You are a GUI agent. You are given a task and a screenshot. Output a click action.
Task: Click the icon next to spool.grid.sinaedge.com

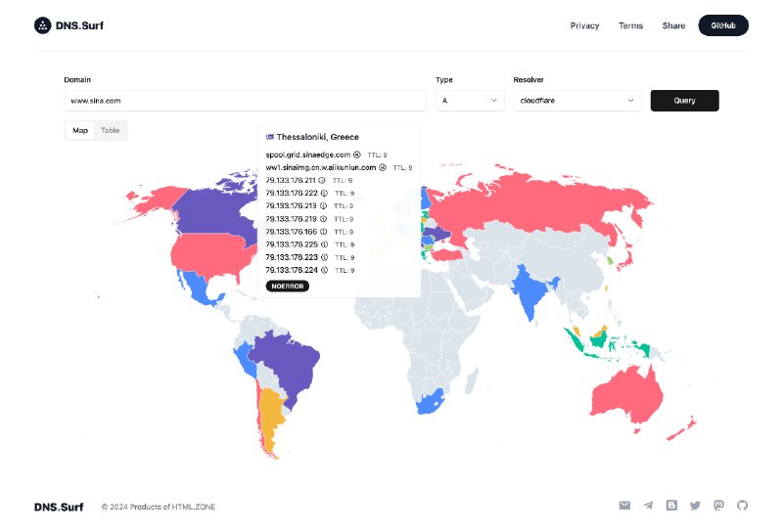(357, 155)
